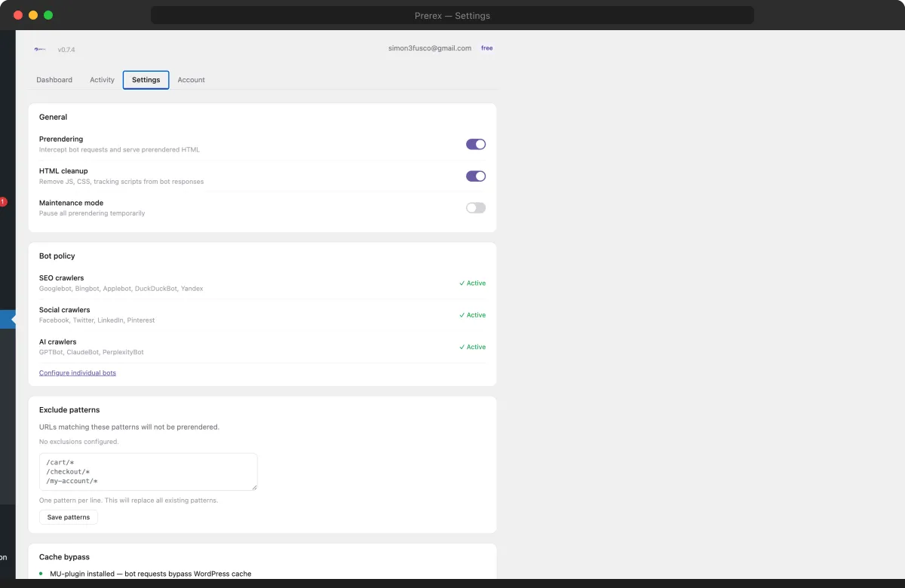Disable the Prerendering toggle
The width and height of the screenshot is (905, 588).
tap(475, 143)
